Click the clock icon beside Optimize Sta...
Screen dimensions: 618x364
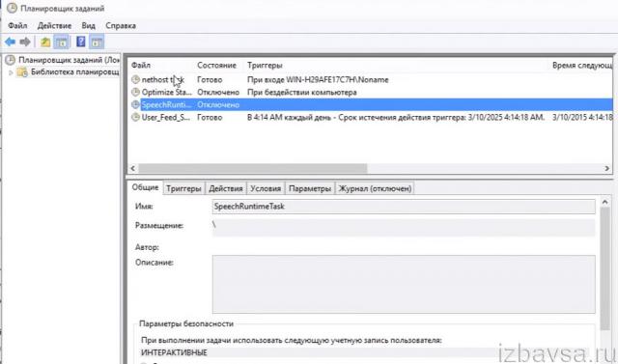(x=135, y=92)
